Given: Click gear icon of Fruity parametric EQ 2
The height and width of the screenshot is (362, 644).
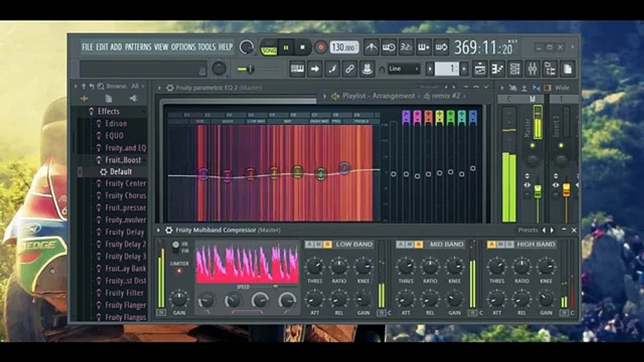Looking at the screenshot, I should (x=170, y=87).
